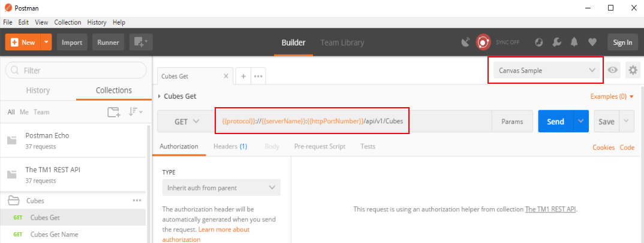Image resolution: width=644 pixels, height=243 pixels.
Task: Create new collection via folder-plus icon
Action: pos(113,112)
